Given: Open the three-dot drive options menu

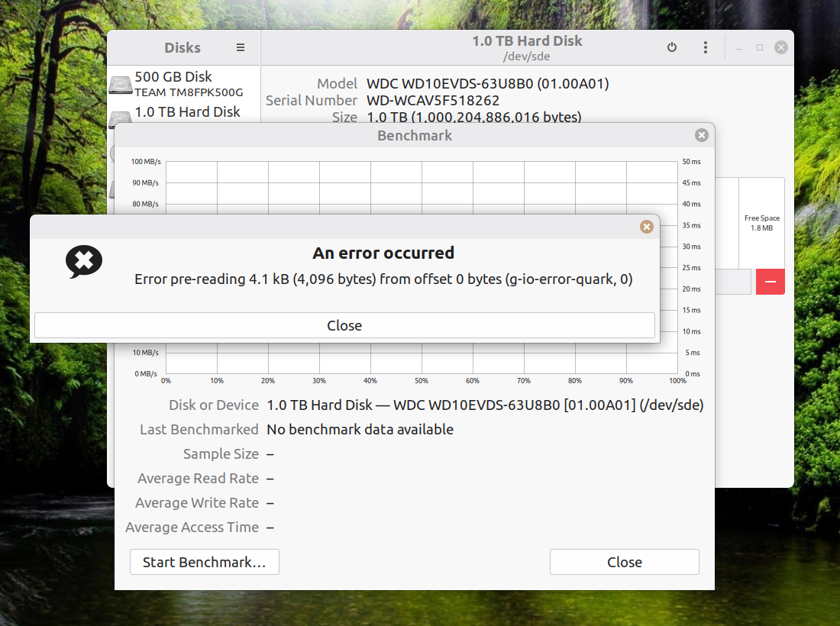Looking at the screenshot, I should tap(706, 47).
